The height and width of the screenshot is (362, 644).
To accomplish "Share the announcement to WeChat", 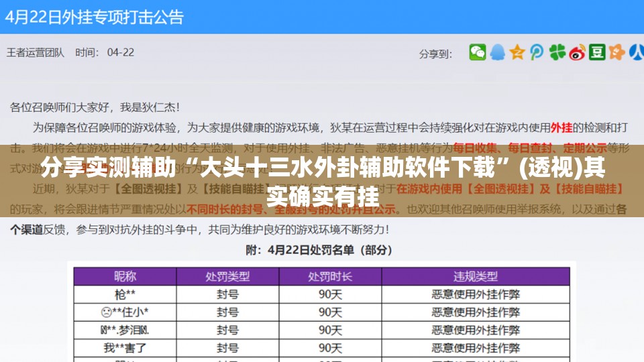I will coord(478,52).
